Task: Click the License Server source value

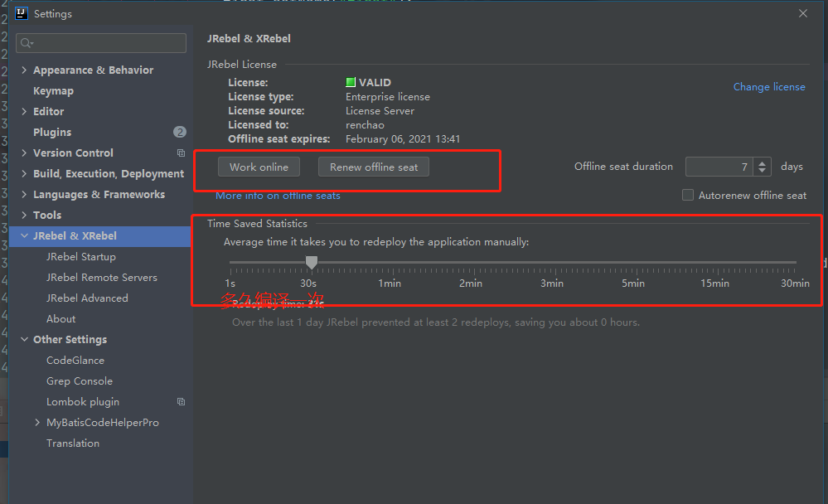Action: 380,111
